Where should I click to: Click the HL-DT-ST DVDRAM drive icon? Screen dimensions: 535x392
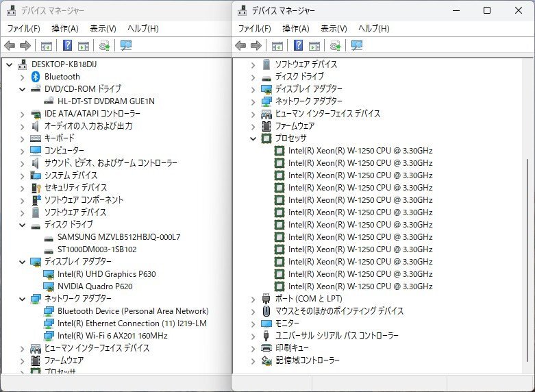[x=49, y=101]
